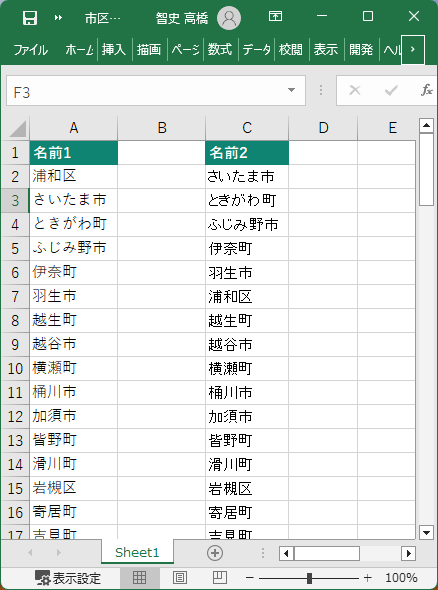Click the zoom in plus button

[368, 578]
